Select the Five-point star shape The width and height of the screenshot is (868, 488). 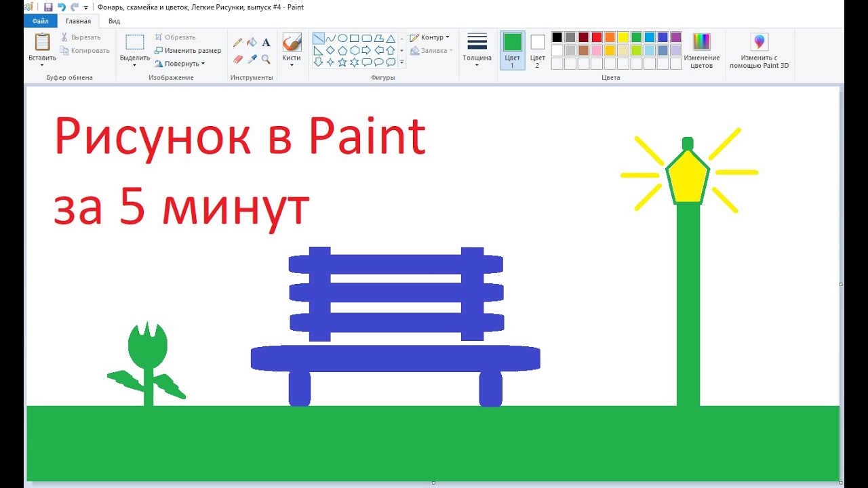[x=342, y=62]
